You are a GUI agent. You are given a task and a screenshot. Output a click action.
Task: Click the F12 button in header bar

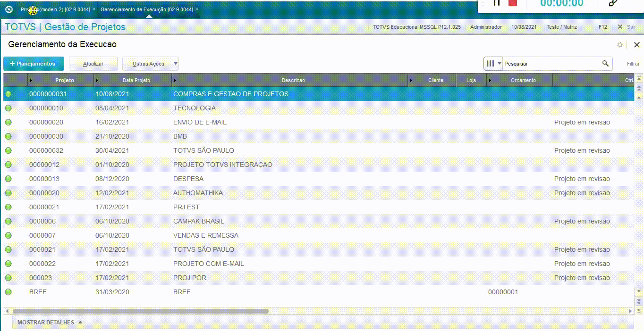[603, 27]
